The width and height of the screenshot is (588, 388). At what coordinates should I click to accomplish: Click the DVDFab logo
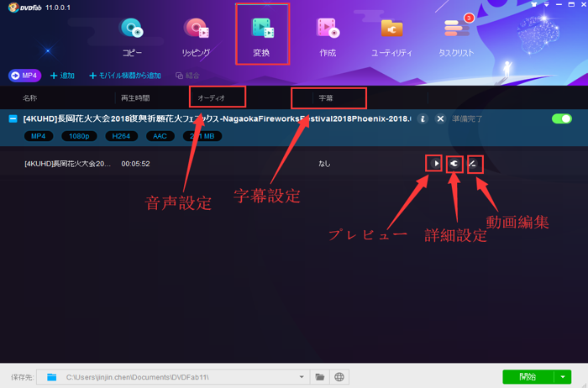tap(24, 7)
